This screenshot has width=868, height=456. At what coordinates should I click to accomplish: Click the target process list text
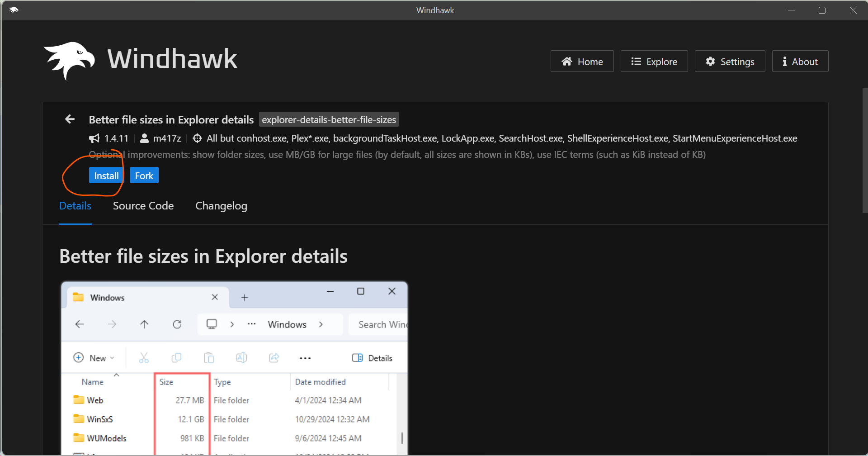(502, 138)
